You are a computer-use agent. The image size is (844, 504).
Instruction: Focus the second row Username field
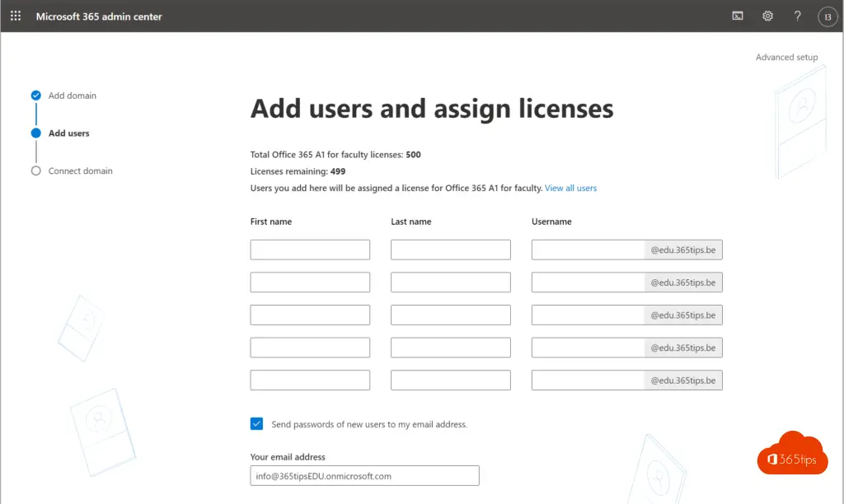(x=588, y=282)
